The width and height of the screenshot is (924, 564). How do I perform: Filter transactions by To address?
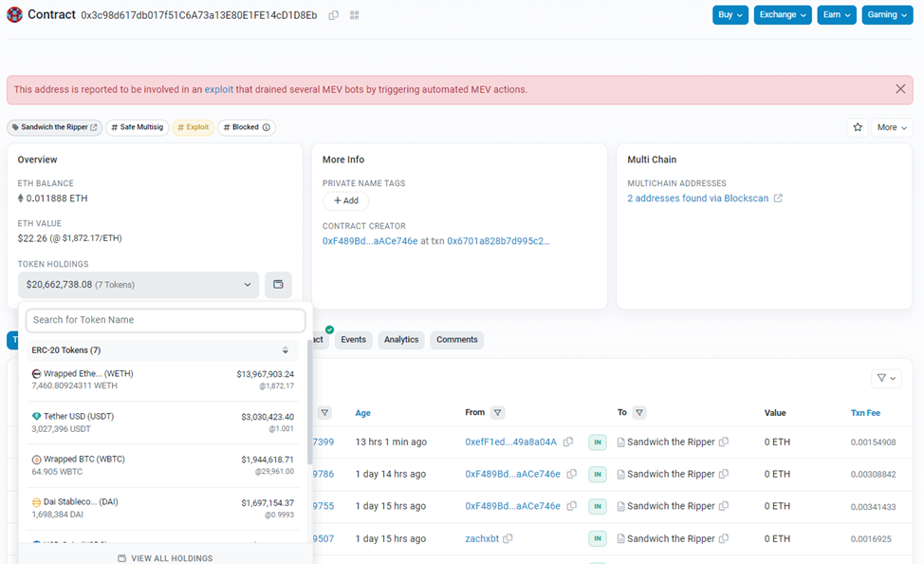tap(639, 412)
